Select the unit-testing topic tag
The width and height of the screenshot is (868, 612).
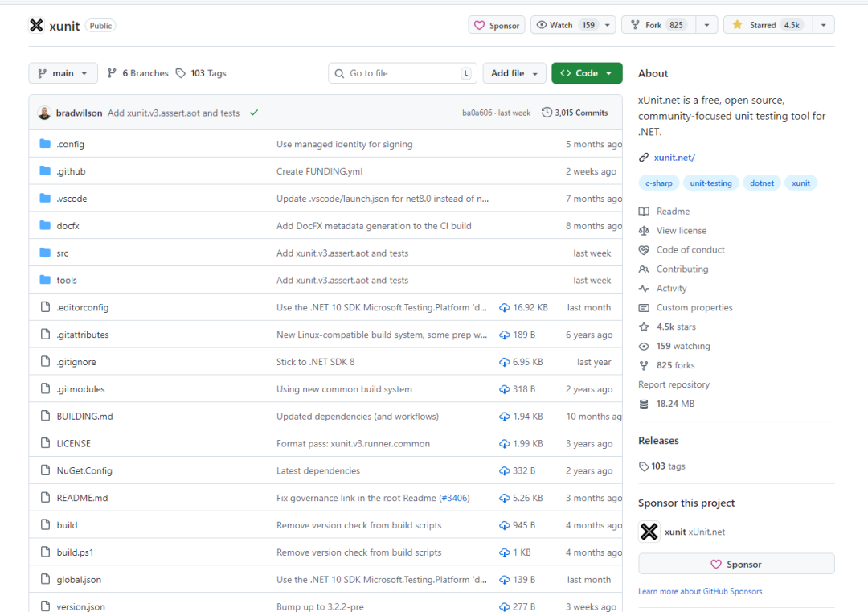[710, 183]
